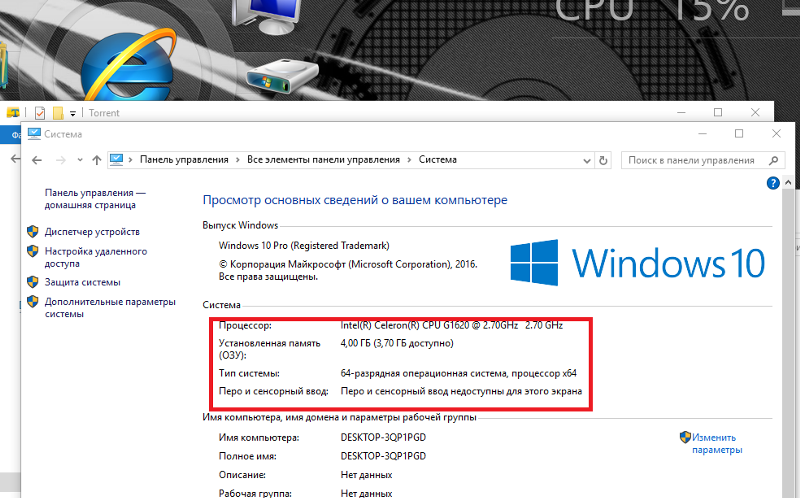Click the search magnifier icon
The width and height of the screenshot is (800, 498).
pos(773,160)
